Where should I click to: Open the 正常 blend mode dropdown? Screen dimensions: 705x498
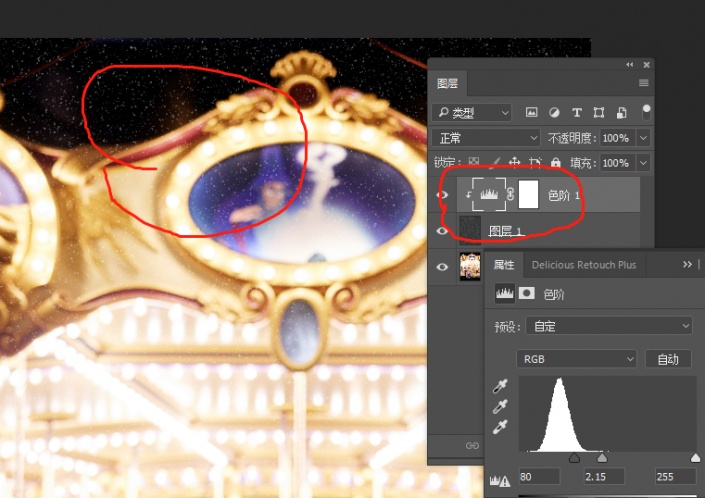(x=485, y=138)
